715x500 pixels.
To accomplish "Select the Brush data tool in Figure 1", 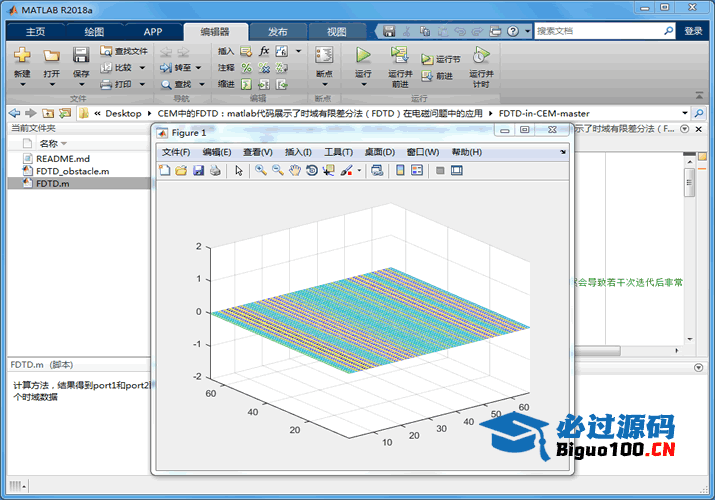I will (x=346, y=170).
